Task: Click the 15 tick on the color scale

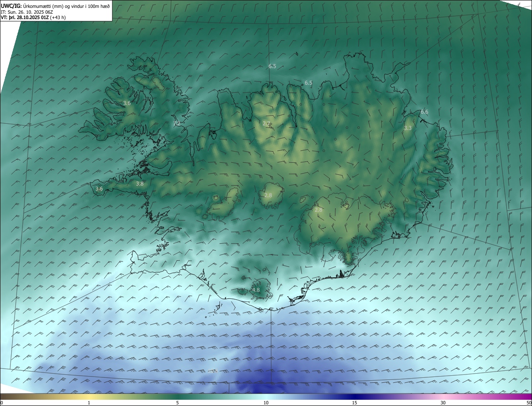Action: point(355,403)
